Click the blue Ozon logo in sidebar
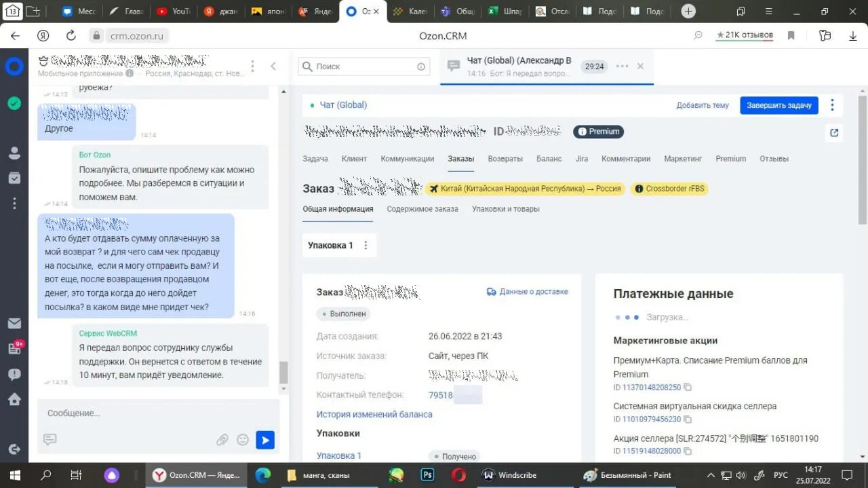The image size is (868, 488). click(x=14, y=66)
